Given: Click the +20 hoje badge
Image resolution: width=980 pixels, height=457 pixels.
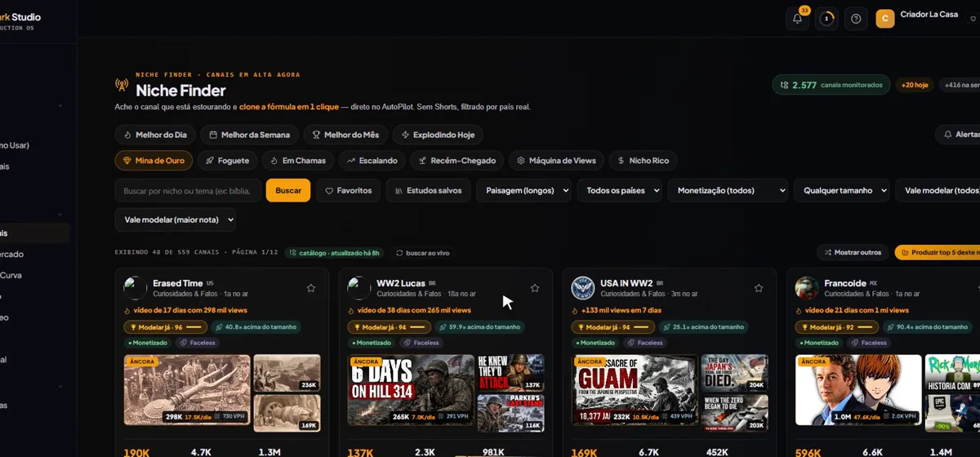Looking at the screenshot, I should [x=915, y=85].
